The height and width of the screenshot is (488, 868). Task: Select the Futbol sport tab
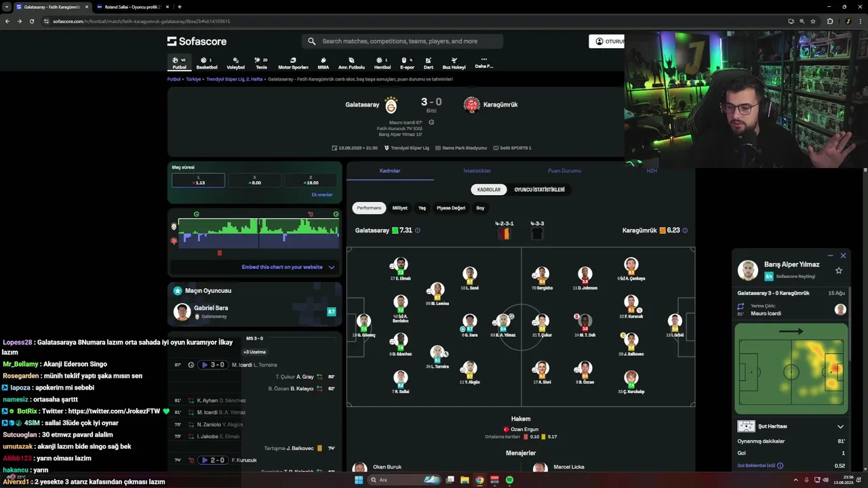click(x=179, y=63)
